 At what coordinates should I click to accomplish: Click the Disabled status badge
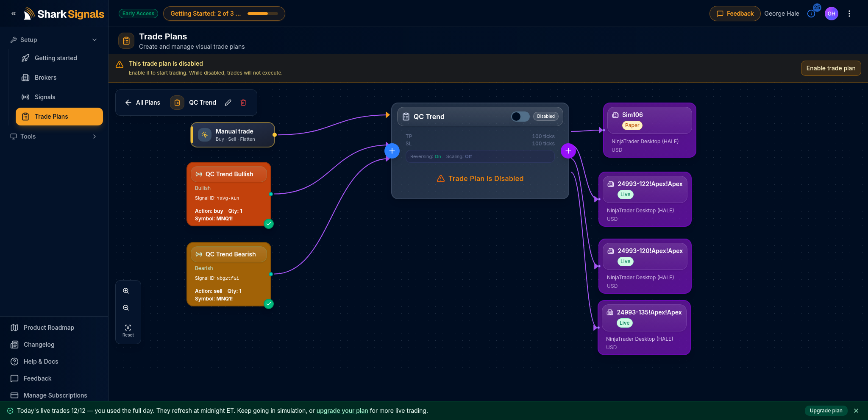click(546, 117)
